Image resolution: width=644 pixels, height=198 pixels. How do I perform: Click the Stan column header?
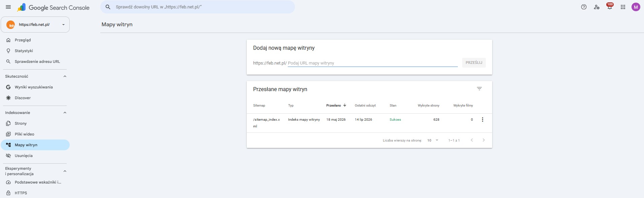coord(393,106)
